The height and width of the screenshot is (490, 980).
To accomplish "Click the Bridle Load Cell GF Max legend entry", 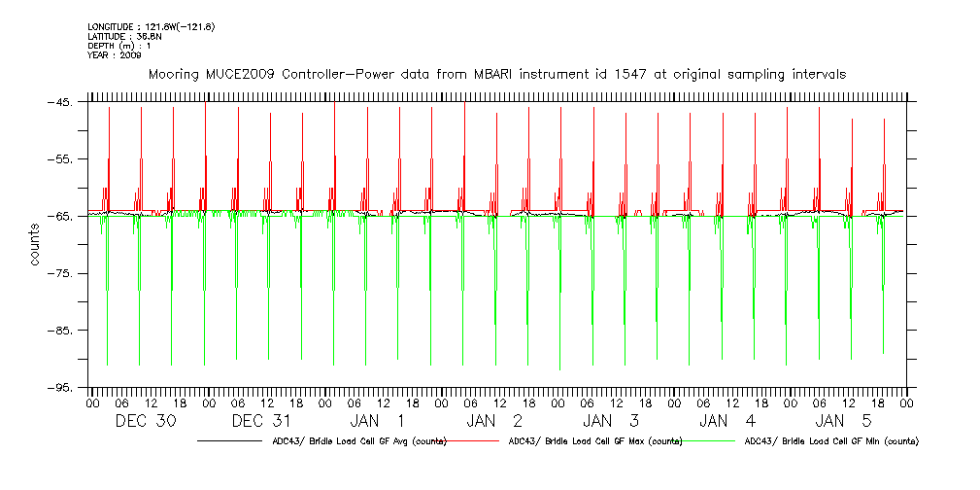I will (594, 441).
